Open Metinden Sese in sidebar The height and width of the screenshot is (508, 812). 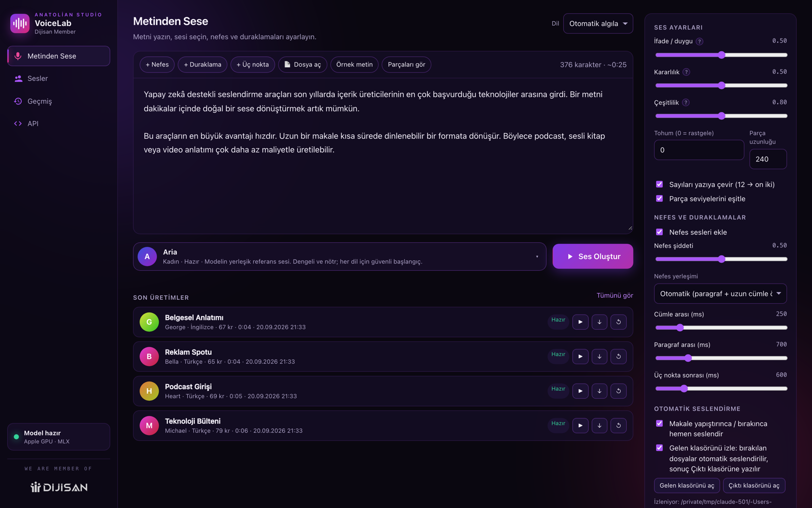[59, 56]
